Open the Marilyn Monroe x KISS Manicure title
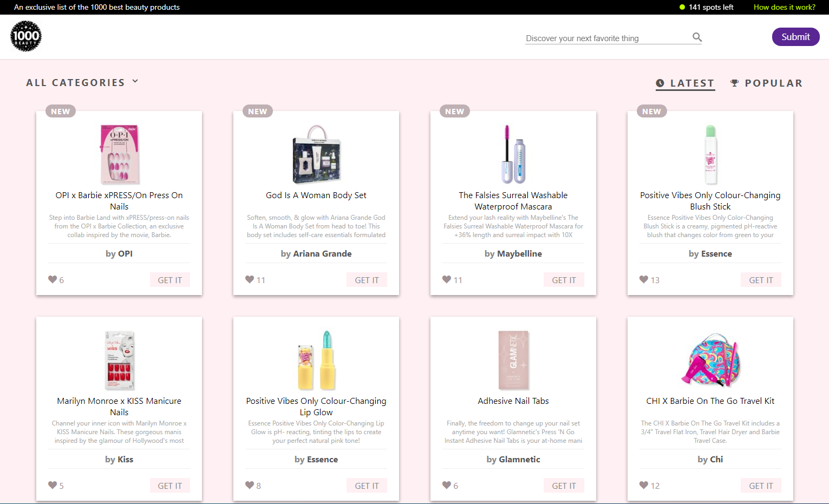 pyautogui.click(x=119, y=407)
